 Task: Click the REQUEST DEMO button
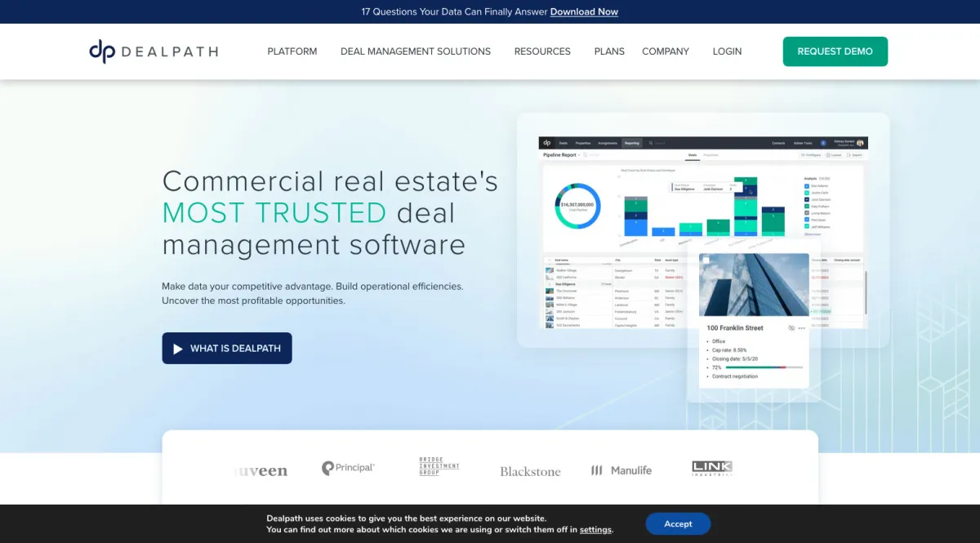point(835,51)
